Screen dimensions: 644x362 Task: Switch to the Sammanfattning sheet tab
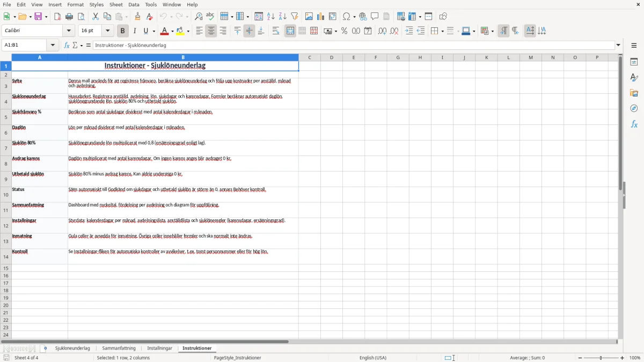pyautogui.click(x=119, y=349)
